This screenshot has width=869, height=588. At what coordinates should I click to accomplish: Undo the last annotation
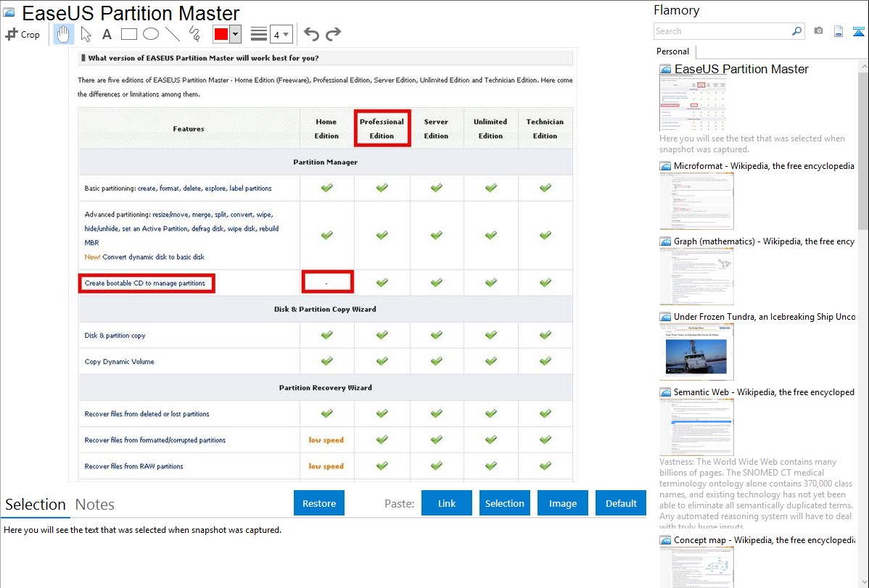(311, 34)
